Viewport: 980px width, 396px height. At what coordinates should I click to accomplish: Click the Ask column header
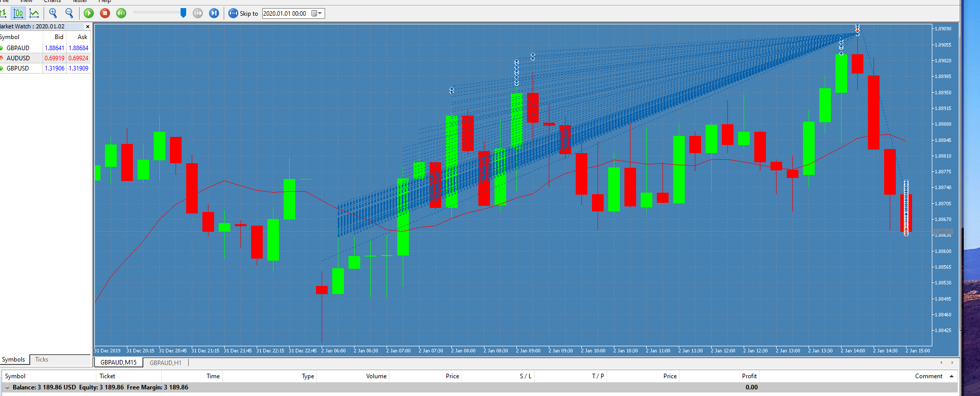click(78, 37)
